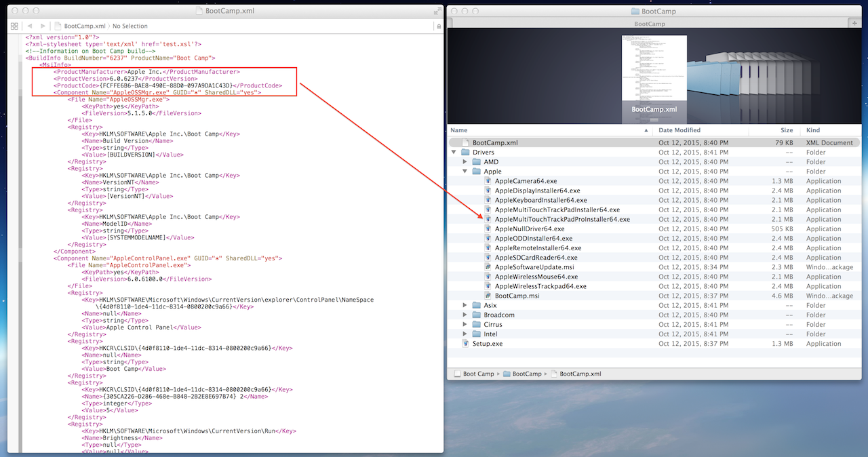The image size is (868, 457).
Task: Expand the AMD folder
Action: point(465,162)
